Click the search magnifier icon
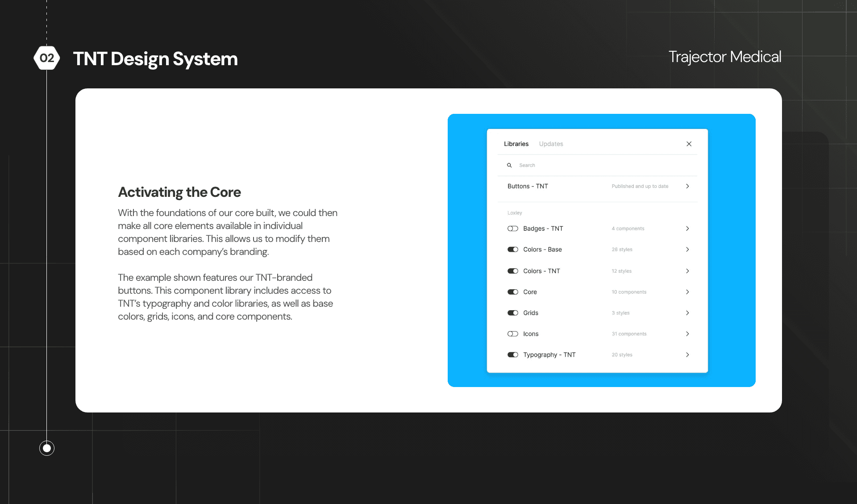857x504 pixels. pyautogui.click(x=509, y=165)
